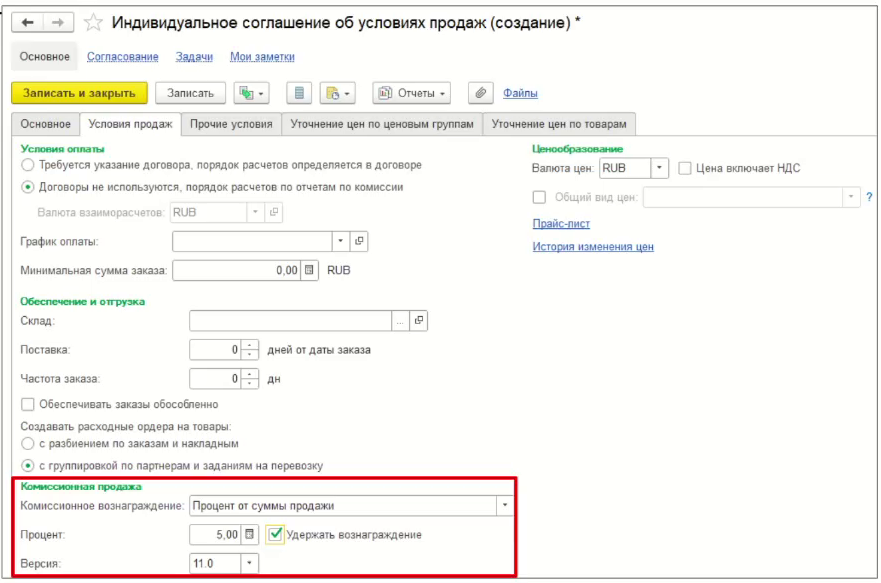Image resolution: width=881 pixels, height=583 pixels.
Task: Open the Прочие условия tab
Action: [231, 124]
